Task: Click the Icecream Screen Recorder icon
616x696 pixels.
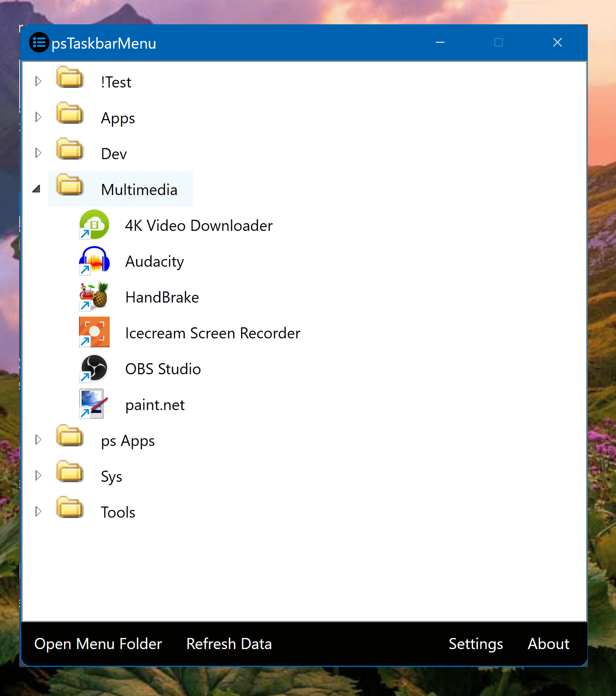Action: [94, 332]
